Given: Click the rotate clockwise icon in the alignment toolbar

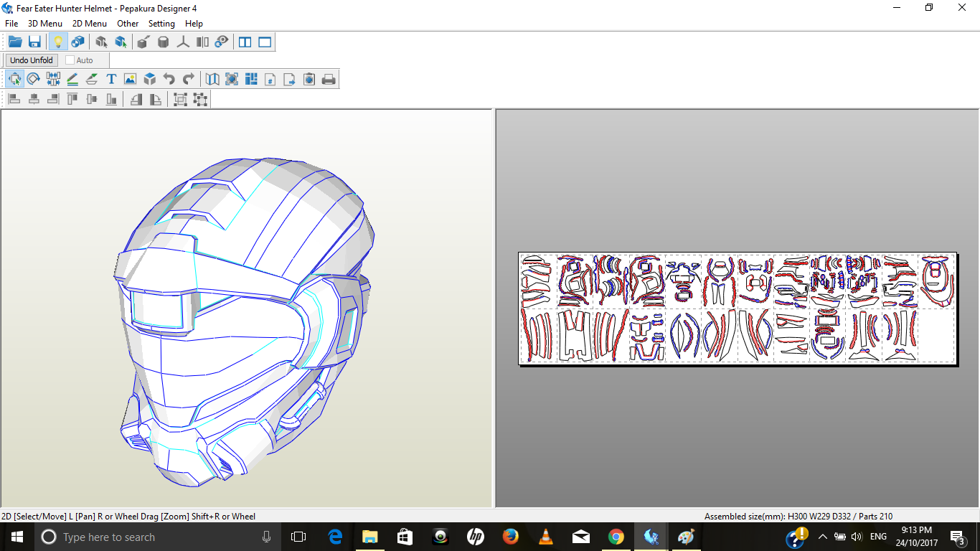Looking at the screenshot, I should point(155,100).
